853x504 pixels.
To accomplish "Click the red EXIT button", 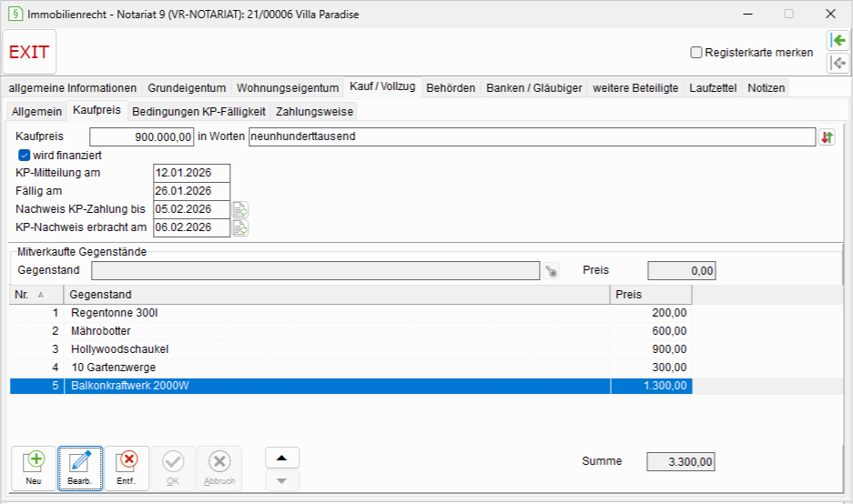I will click(29, 52).
